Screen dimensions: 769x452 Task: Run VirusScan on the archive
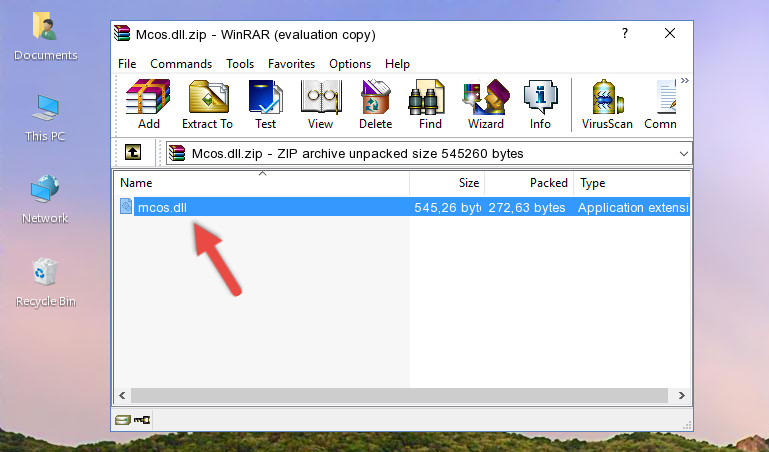click(607, 104)
